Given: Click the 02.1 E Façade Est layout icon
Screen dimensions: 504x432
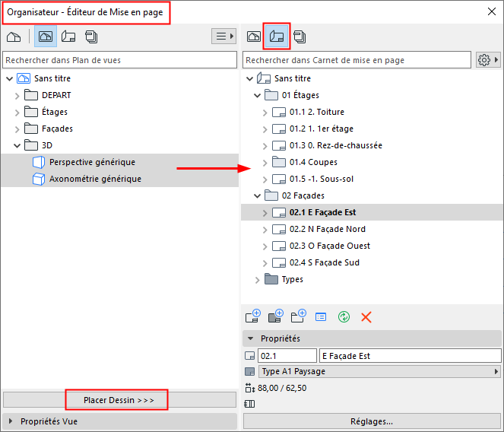Looking at the screenshot, I should (279, 212).
